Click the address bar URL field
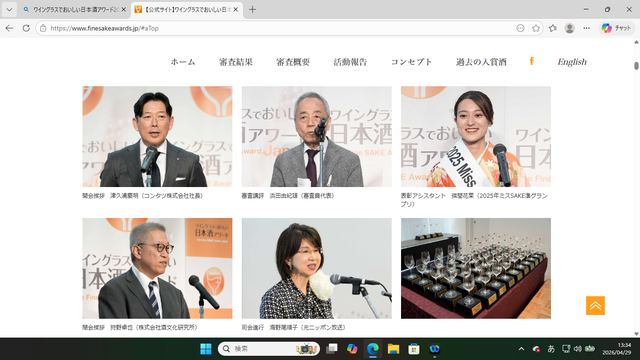Screen dimensions: 640x360 [x=278, y=28]
